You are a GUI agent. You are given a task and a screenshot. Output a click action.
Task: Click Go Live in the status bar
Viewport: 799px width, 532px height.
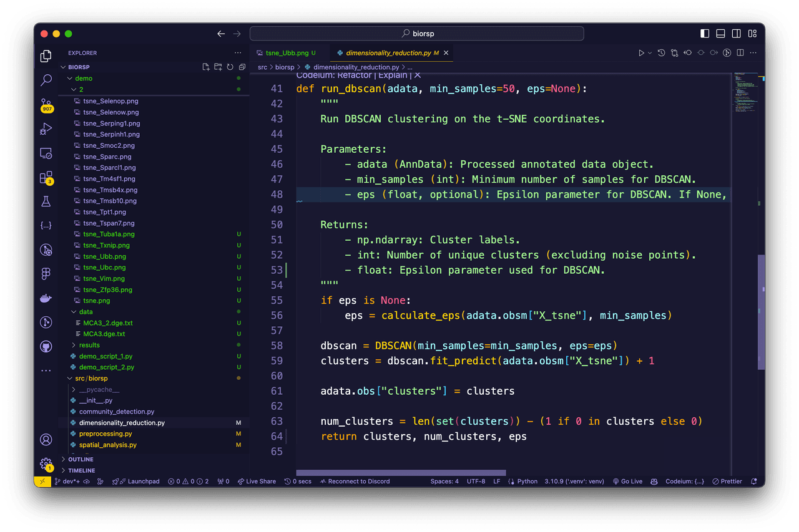627,481
